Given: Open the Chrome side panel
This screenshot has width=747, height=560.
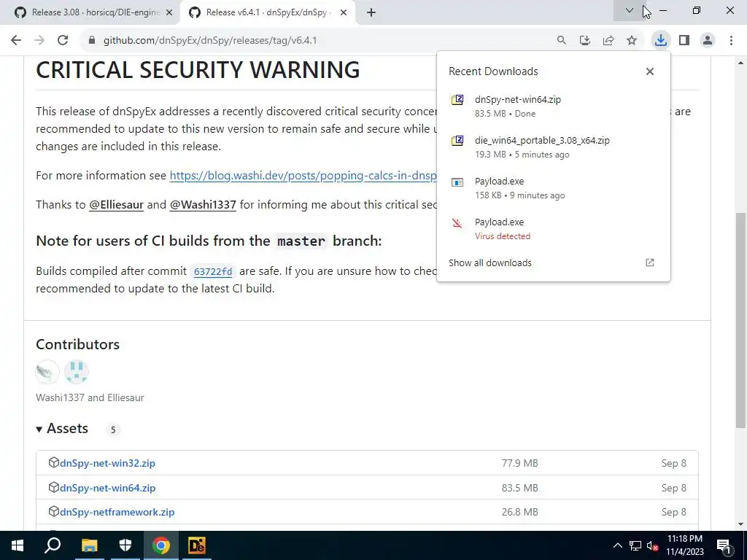Looking at the screenshot, I should [684, 40].
